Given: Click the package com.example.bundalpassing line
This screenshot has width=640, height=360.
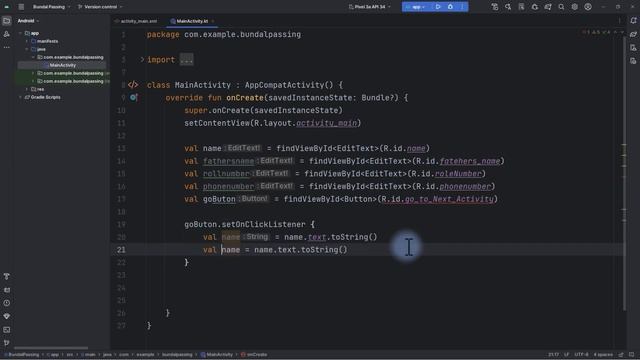Looking at the screenshot, I should click(x=224, y=35).
